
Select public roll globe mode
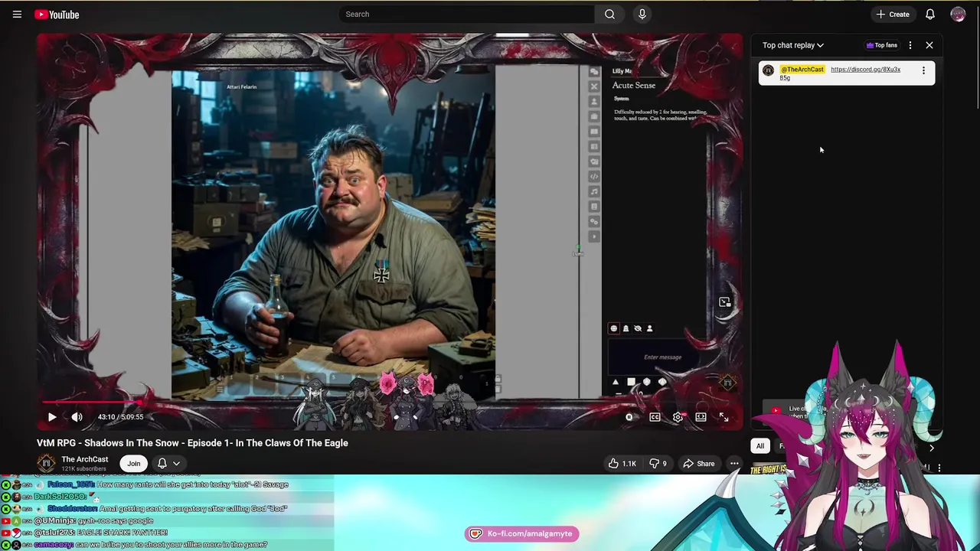tap(613, 328)
